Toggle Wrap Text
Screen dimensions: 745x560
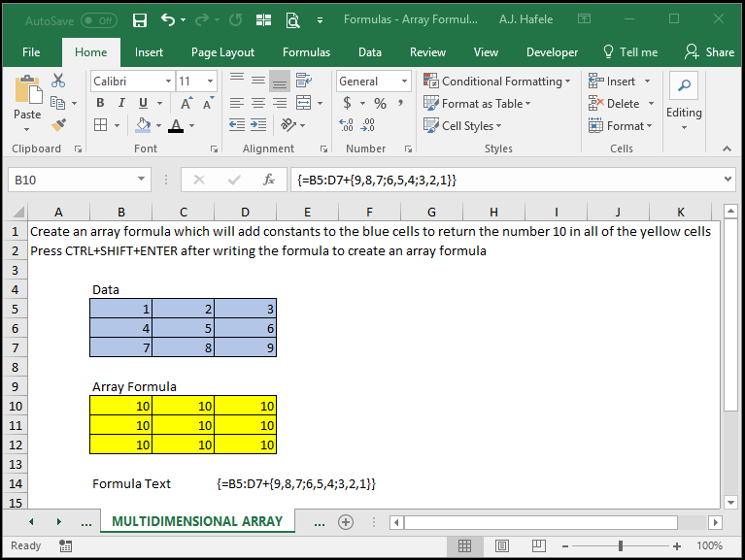[x=304, y=81]
